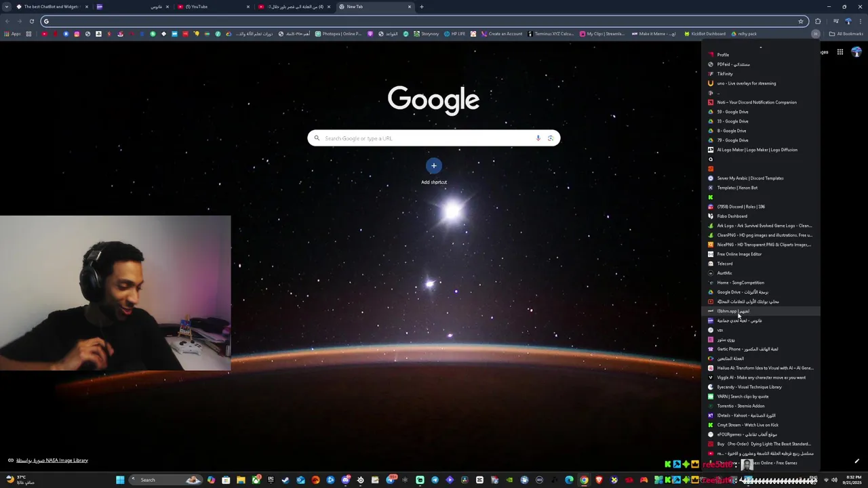Open the All Bookmarks folder
This screenshot has width=868, height=488.
[846, 33]
